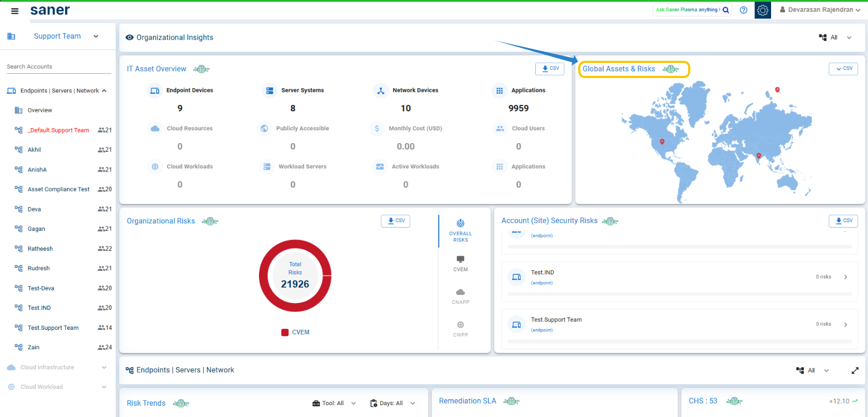868x417 pixels.
Task: Click the saner logo
Action: click(x=50, y=10)
